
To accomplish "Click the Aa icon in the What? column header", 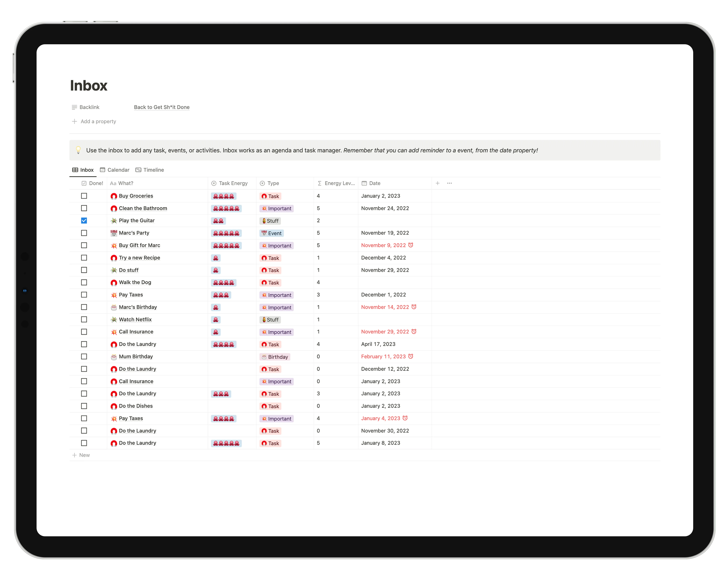I will tap(113, 183).
